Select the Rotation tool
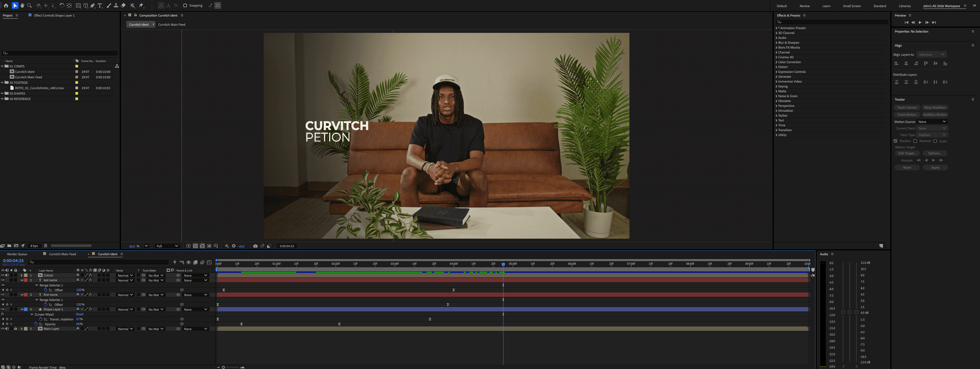Image resolution: width=980 pixels, height=369 pixels. point(62,6)
